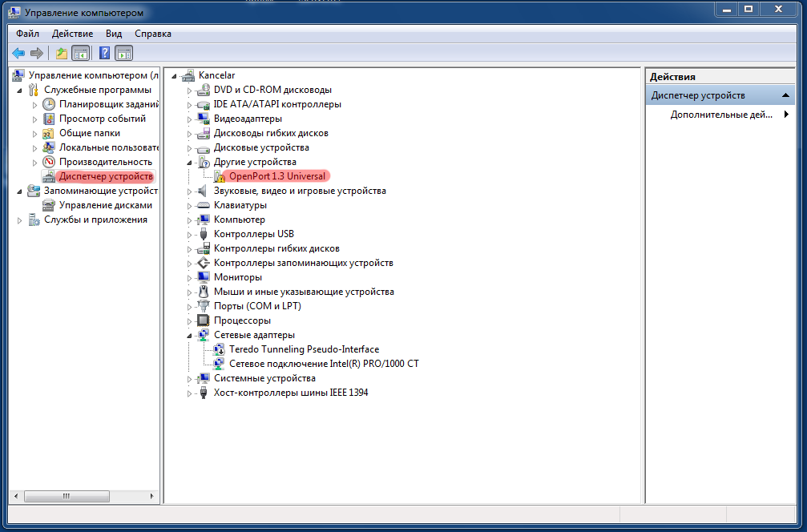807x532 pixels.
Task: Click the Teredo Tunneling Pseudo-Interface icon
Action: [x=220, y=349]
